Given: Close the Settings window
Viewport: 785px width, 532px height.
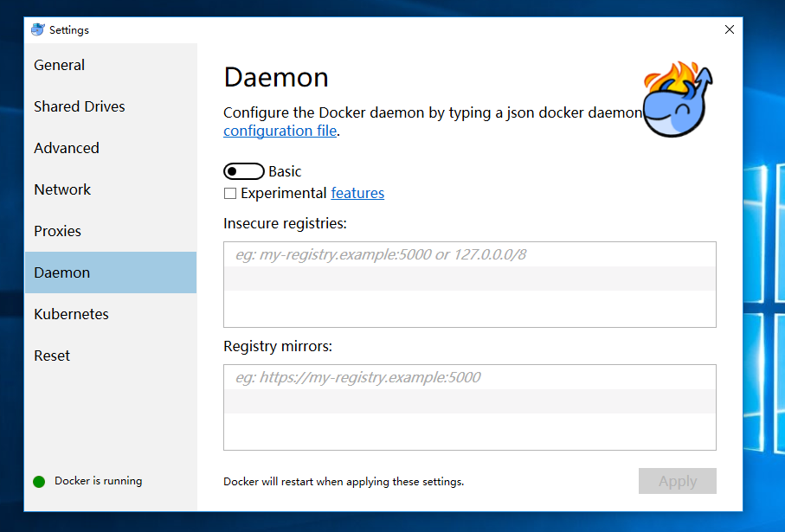Looking at the screenshot, I should click(730, 29).
